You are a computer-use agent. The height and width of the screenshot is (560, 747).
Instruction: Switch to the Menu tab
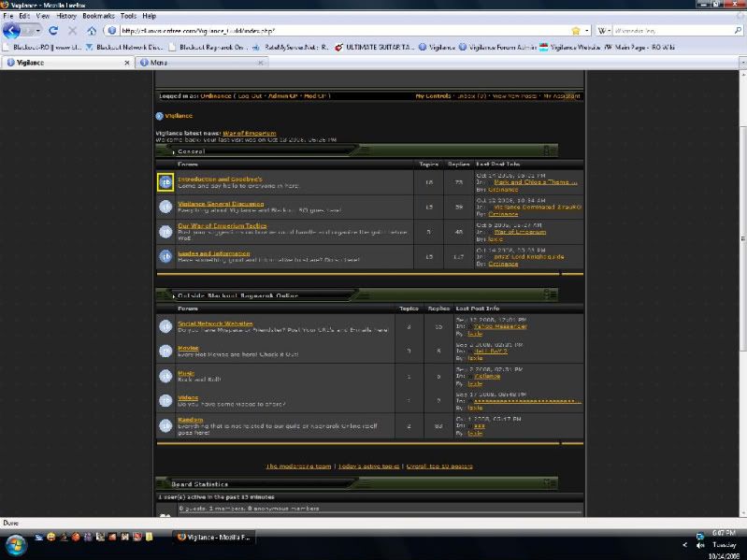click(159, 63)
